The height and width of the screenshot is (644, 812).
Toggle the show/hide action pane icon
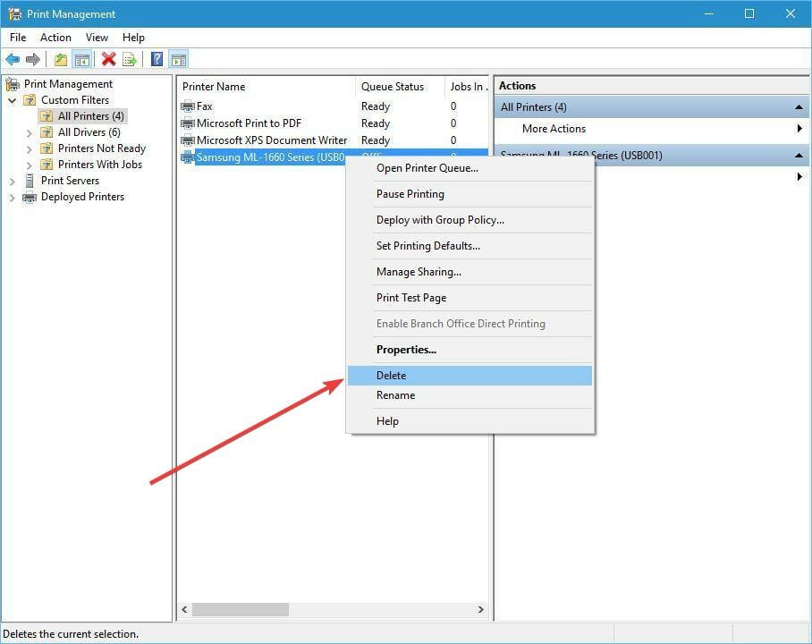[x=179, y=60]
